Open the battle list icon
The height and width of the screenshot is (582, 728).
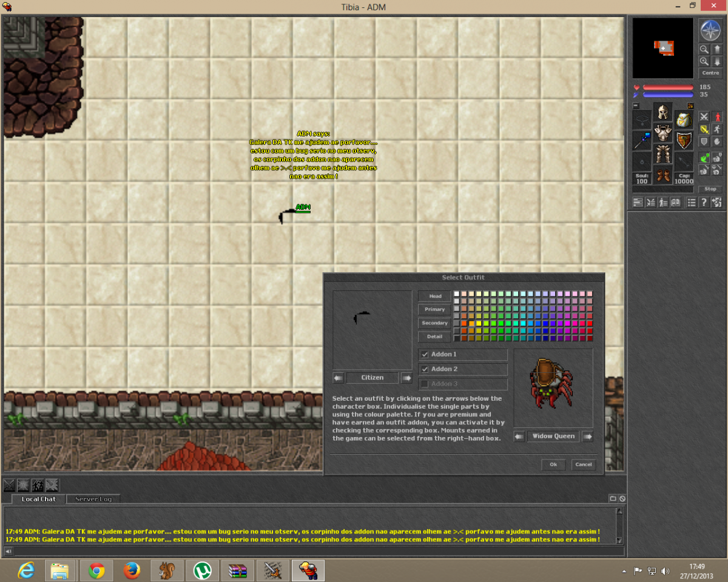click(x=650, y=202)
